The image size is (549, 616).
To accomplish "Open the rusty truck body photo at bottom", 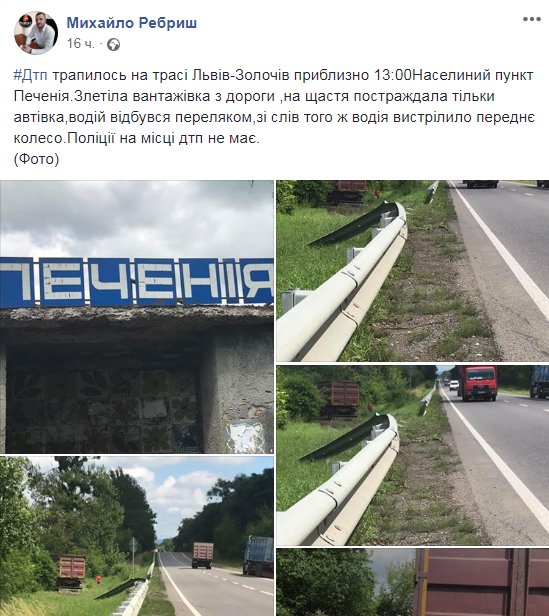I will pos(413,582).
